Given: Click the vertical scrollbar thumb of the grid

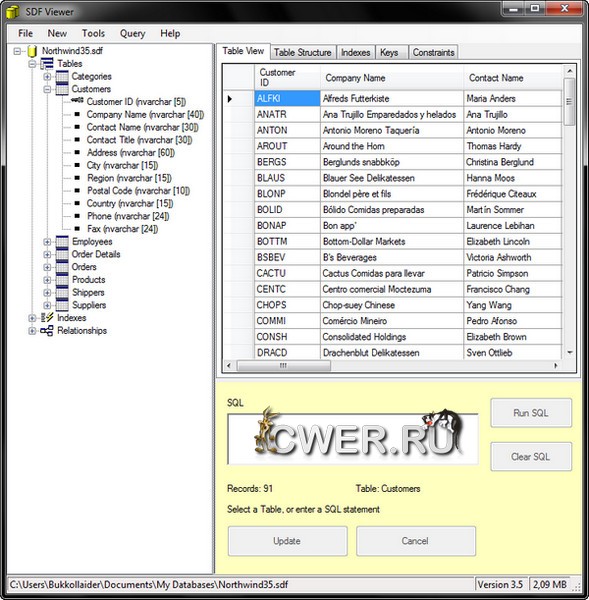Looking at the screenshot, I should tap(569, 101).
